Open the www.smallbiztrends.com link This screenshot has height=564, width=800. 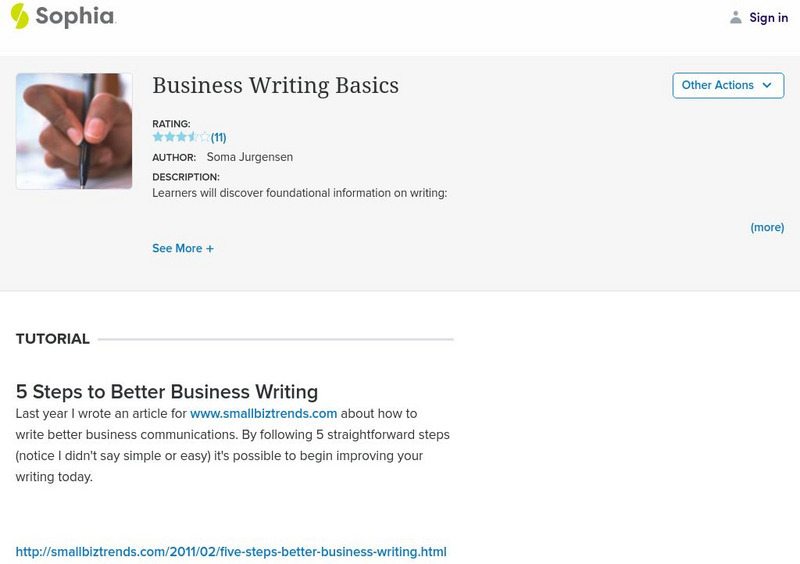click(x=263, y=413)
